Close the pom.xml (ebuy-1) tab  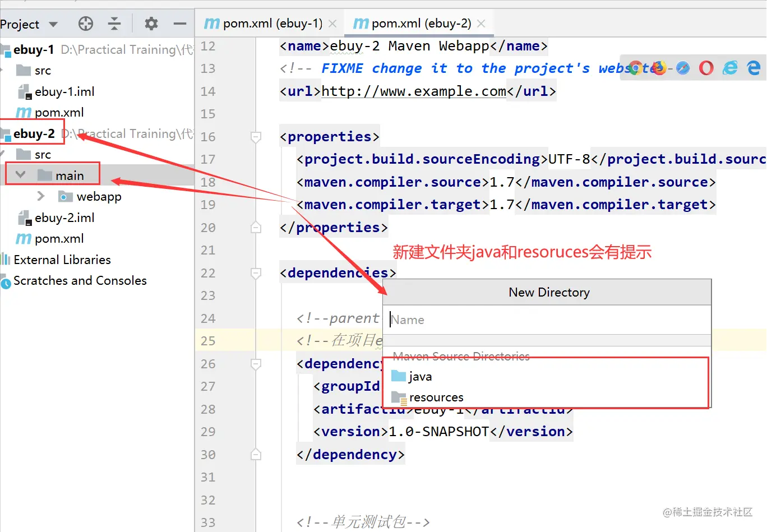[332, 24]
